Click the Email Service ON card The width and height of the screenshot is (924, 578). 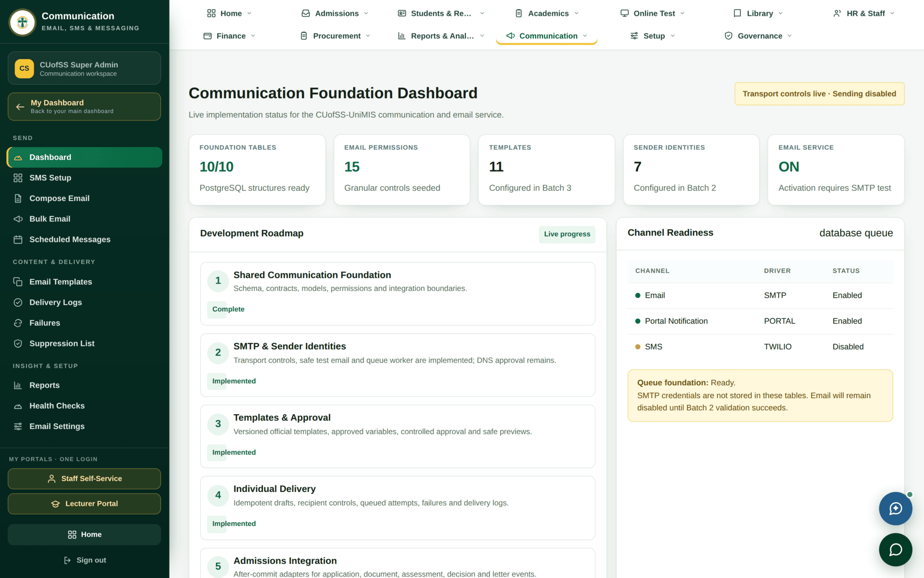point(835,170)
